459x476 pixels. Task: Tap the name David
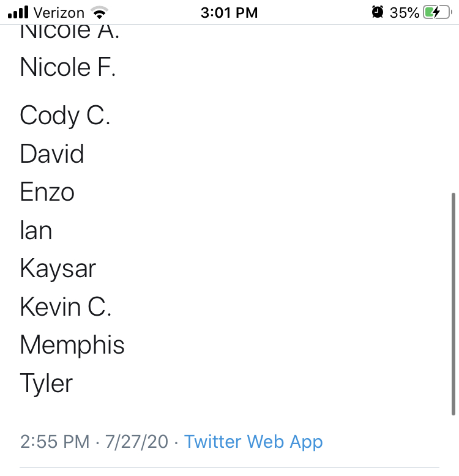pyautogui.click(x=52, y=154)
